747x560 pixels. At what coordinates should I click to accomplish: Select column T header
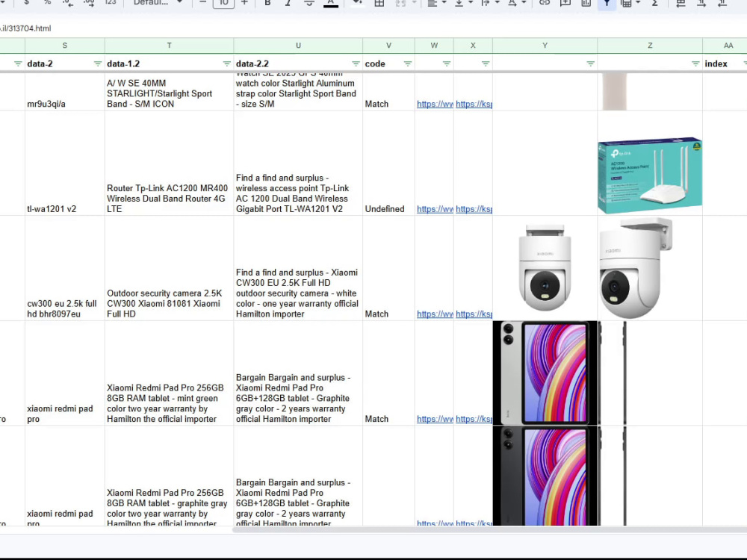(169, 46)
